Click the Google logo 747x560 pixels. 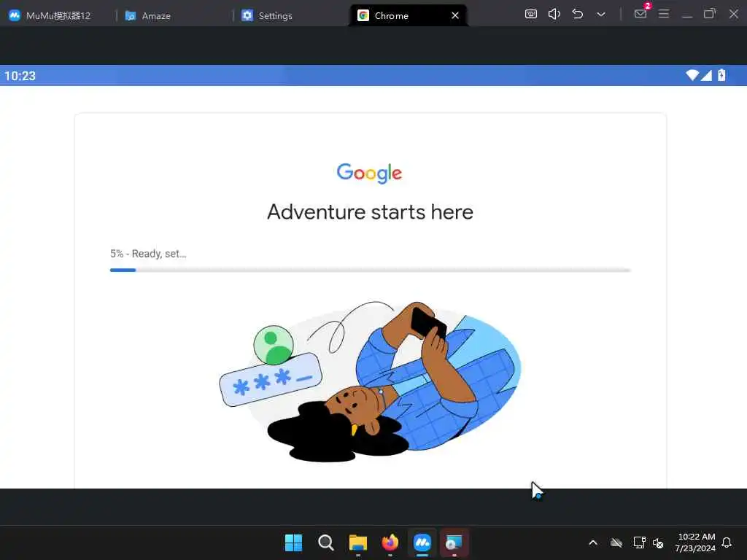point(369,174)
